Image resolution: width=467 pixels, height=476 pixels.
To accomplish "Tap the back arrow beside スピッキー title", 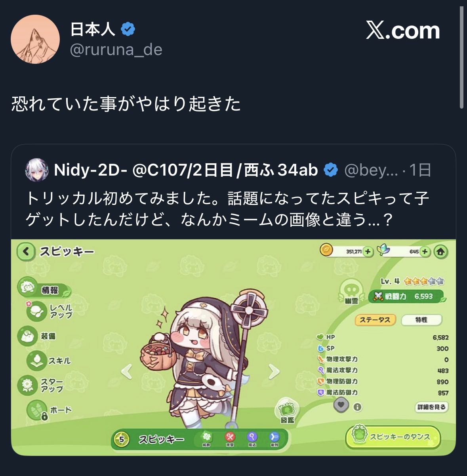I will 26,252.
